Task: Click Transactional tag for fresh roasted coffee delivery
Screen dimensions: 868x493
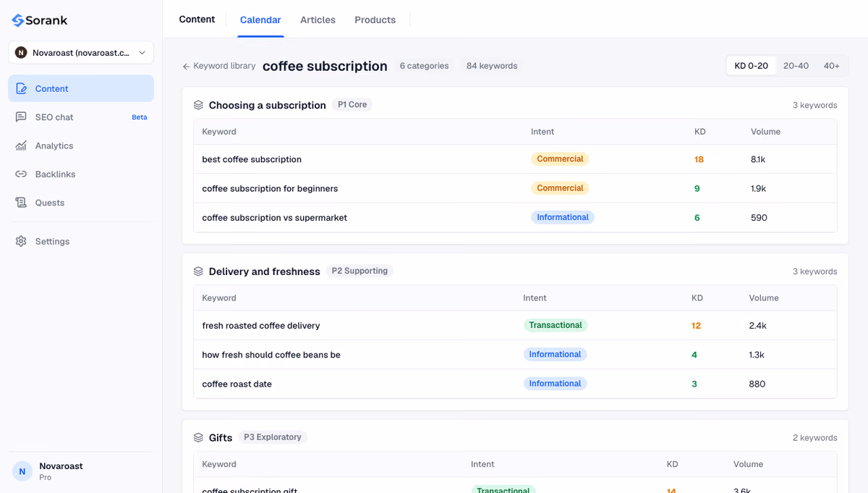Action: [556, 326]
